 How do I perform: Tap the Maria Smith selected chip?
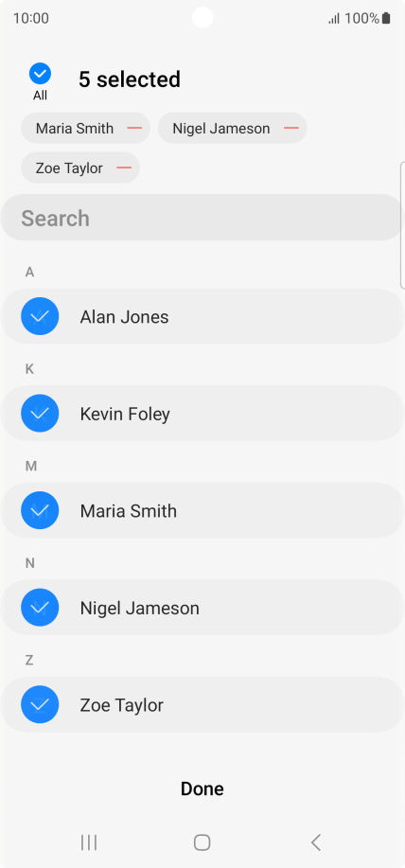tap(86, 128)
